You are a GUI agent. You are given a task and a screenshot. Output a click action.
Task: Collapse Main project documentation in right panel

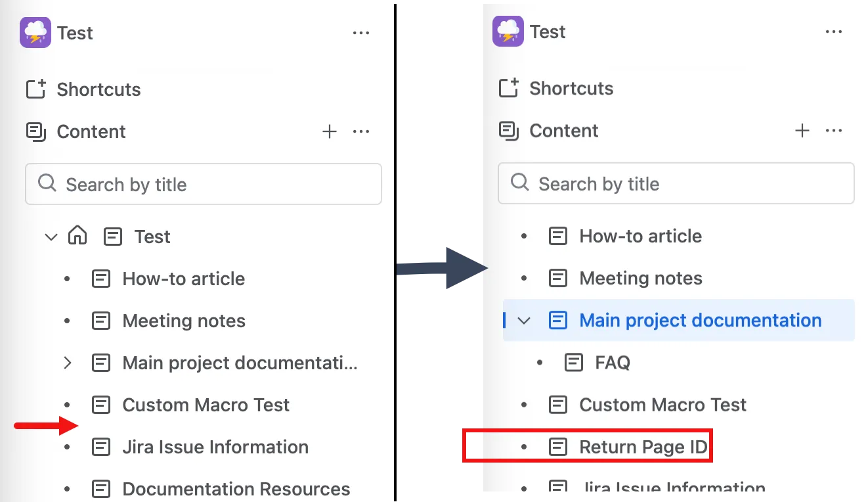(523, 321)
